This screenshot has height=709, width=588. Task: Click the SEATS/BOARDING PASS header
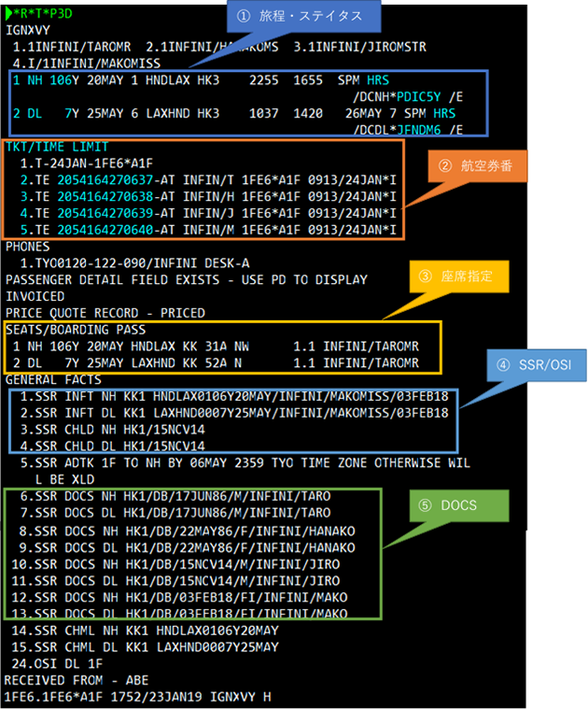[76, 330]
